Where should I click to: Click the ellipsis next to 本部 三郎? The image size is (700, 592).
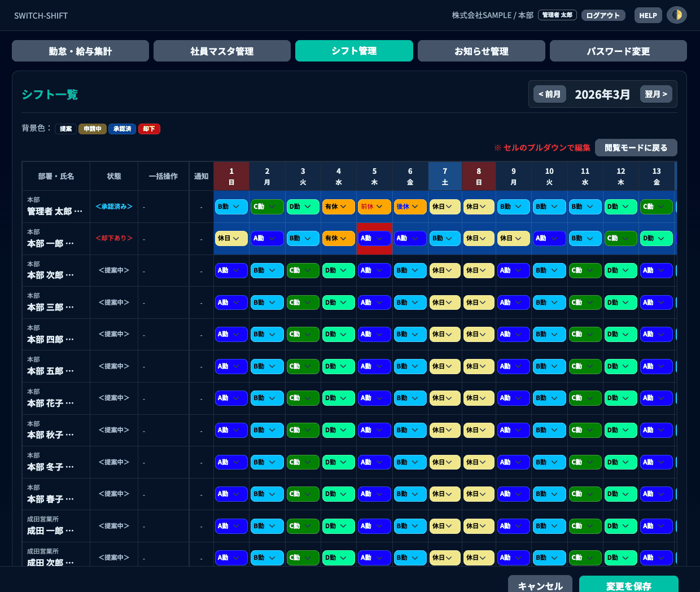(x=69, y=308)
